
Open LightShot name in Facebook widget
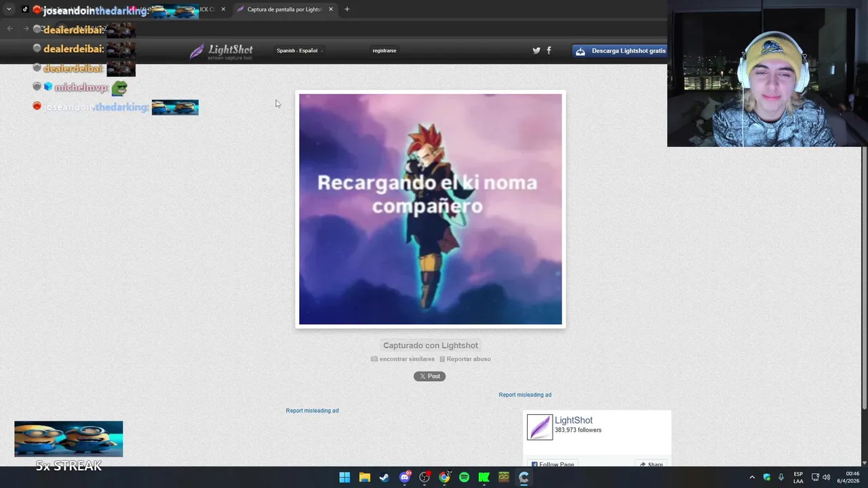pyautogui.click(x=574, y=420)
